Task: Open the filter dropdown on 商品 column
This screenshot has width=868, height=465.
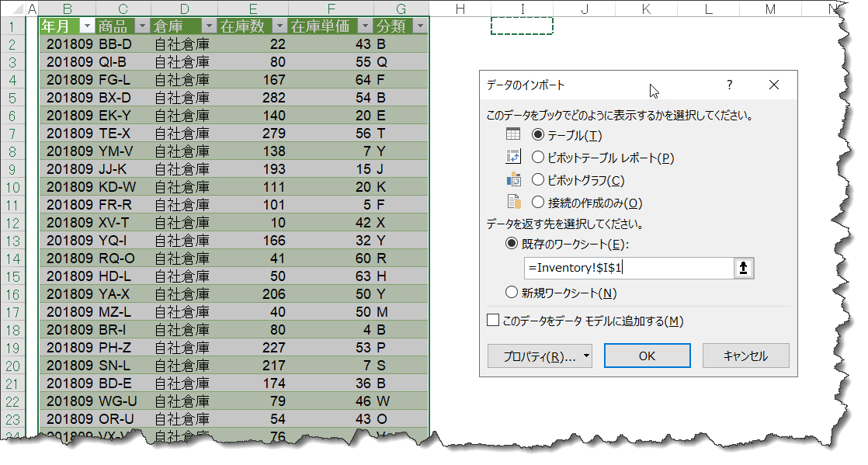Action: coord(143,26)
